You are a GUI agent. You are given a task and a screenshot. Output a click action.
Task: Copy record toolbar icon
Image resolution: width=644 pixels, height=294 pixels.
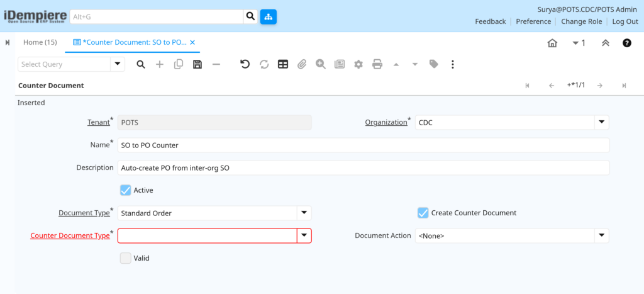pos(179,65)
